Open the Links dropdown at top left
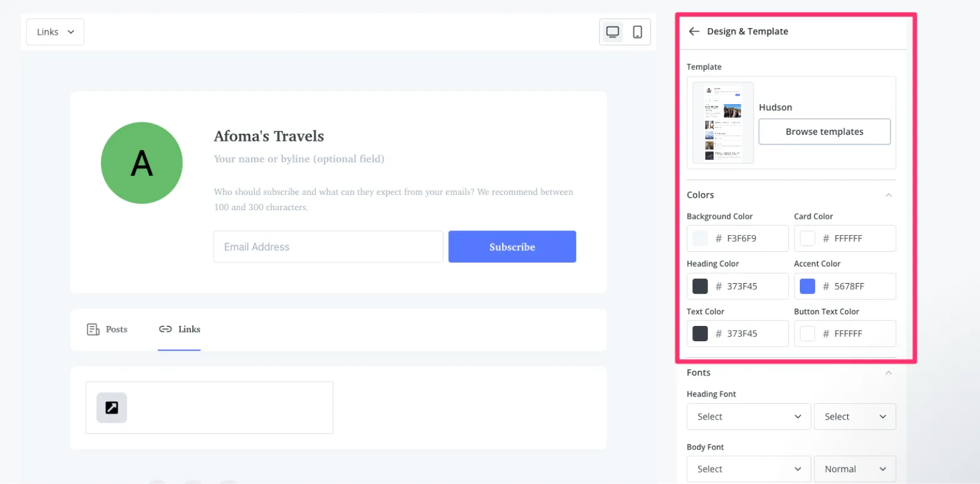980x484 pixels. (55, 32)
